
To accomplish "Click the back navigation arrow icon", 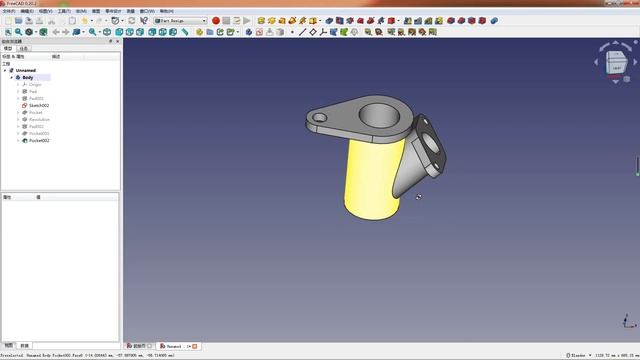I will [56, 32].
